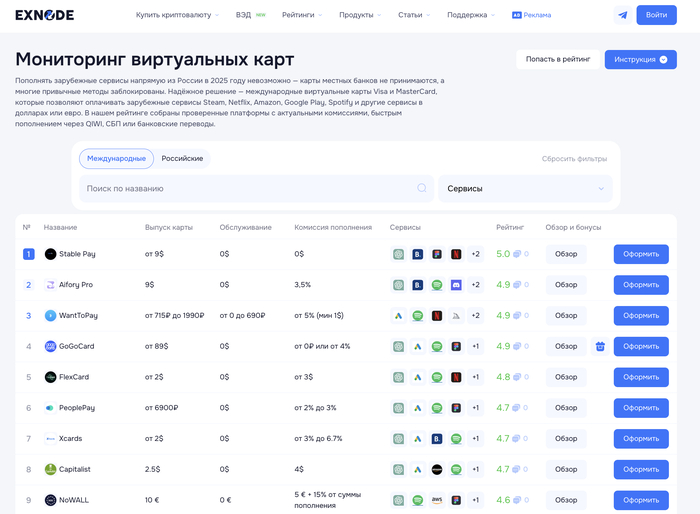Click Booking service icon in Stable Pay row
The height and width of the screenshot is (514, 700).
tap(417, 254)
